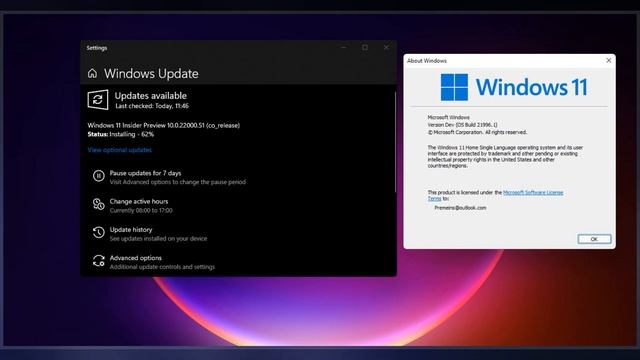640x360 pixels.
Task: Maximize the Settings window
Action: pyautogui.click(x=365, y=47)
